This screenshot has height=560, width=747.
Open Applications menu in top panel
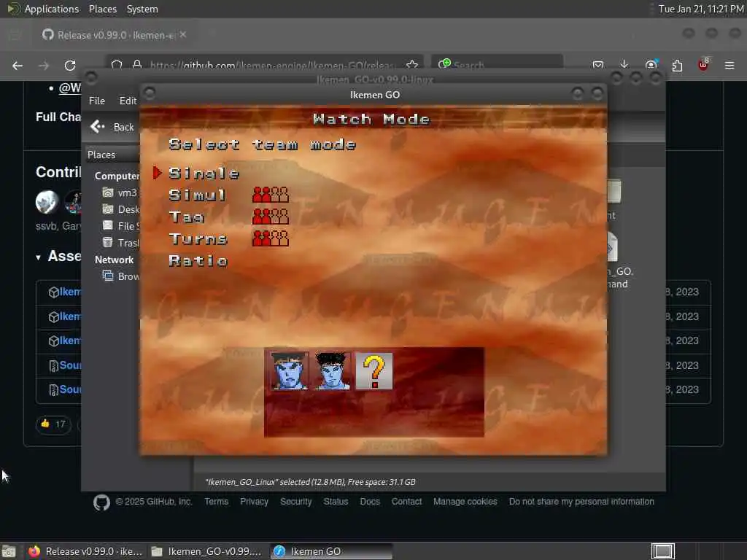44,9
